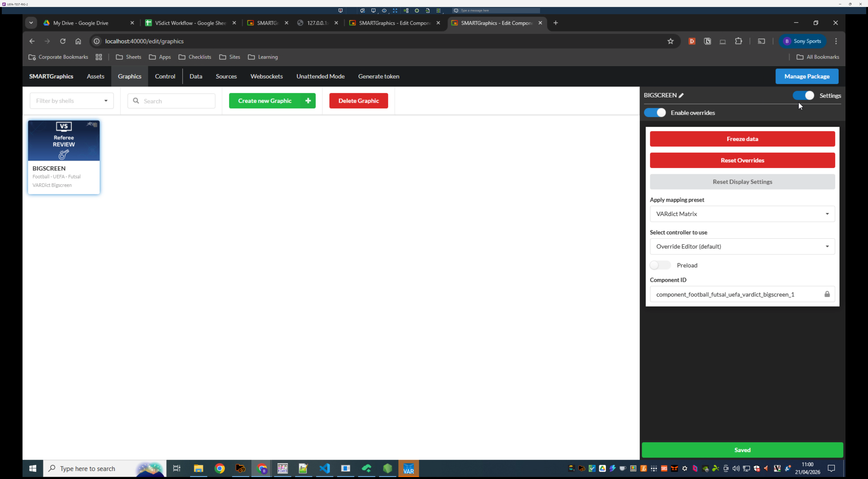
Task: Click the Manage Package button
Action: click(807, 77)
